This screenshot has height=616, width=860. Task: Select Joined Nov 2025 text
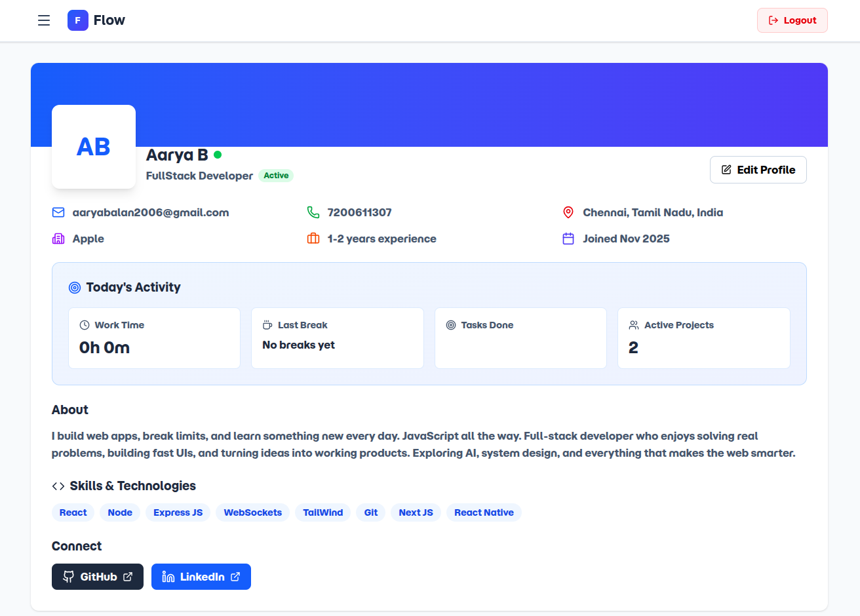coord(626,239)
